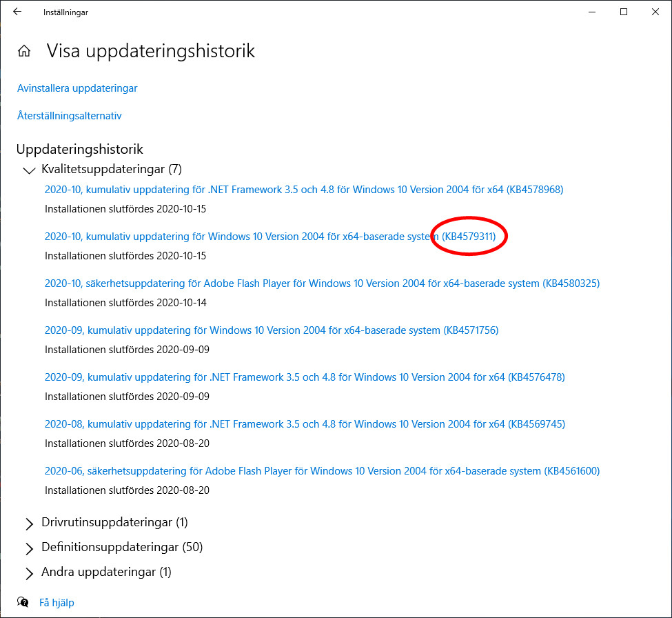Open KB4576478 .NET Framework update link
The width and height of the screenshot is (672, 618).
tap(303, 377)
